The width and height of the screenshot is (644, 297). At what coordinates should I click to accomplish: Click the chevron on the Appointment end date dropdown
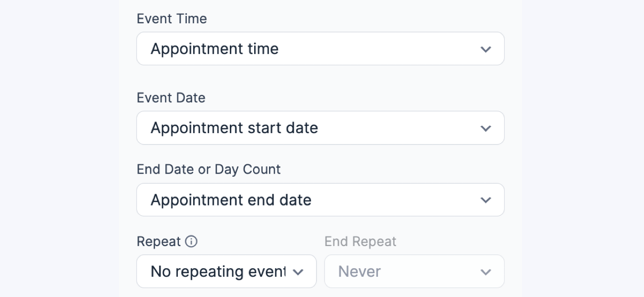coord(485,199)
